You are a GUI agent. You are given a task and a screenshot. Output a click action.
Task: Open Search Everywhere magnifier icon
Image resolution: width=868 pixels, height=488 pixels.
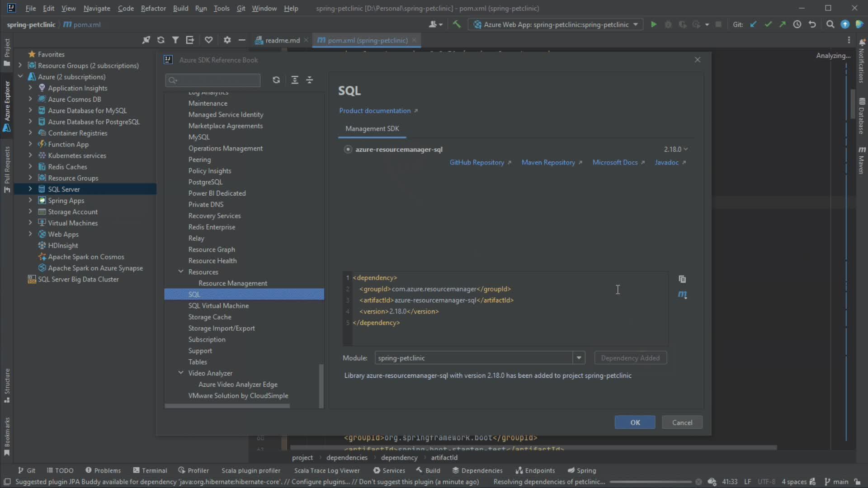tap(830, 24)
